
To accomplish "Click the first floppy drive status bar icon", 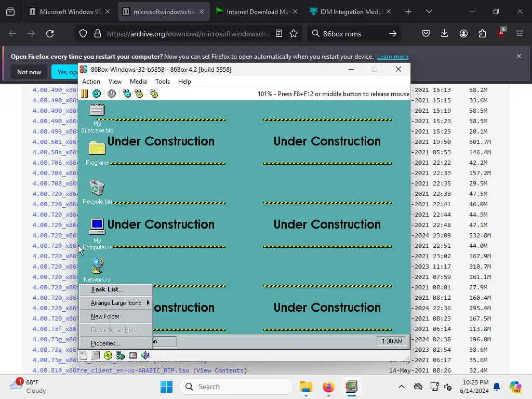I will [x=84, y=355].
